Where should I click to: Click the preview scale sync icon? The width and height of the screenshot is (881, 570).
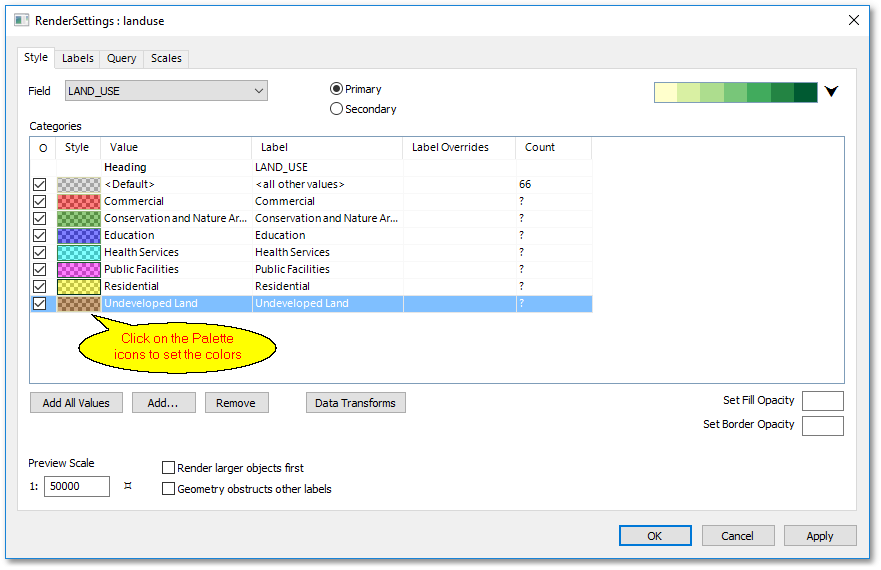pos(128,486)
